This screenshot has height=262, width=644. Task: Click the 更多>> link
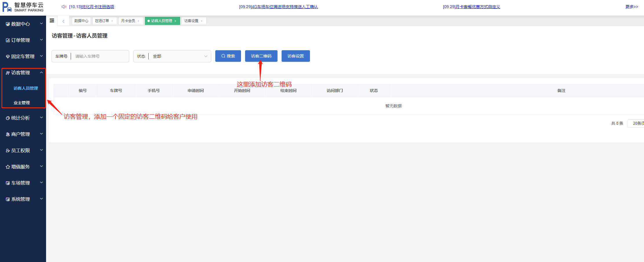(632, 7)
